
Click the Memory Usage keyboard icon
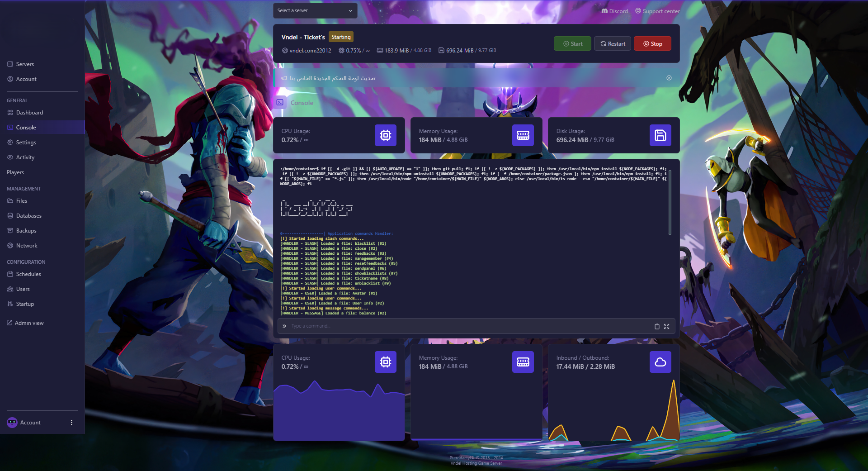(x=523, y=135)
